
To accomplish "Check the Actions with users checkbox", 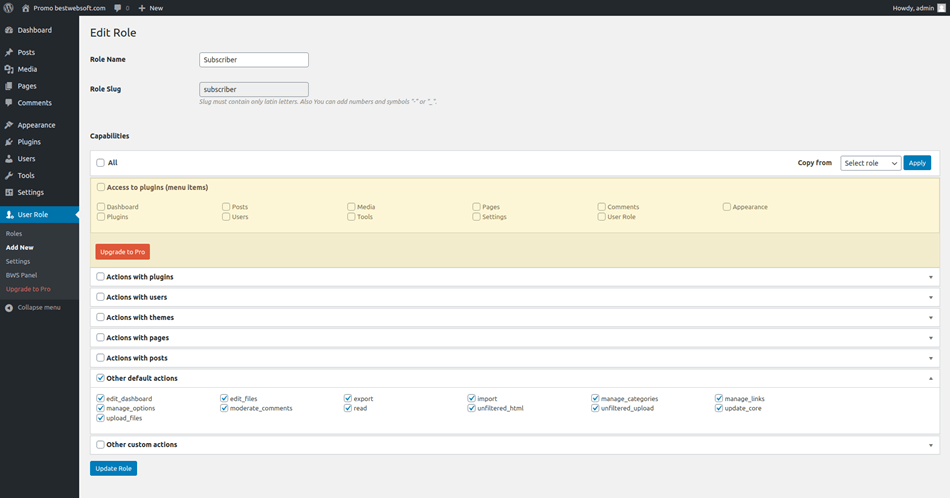I will [101, 297].
